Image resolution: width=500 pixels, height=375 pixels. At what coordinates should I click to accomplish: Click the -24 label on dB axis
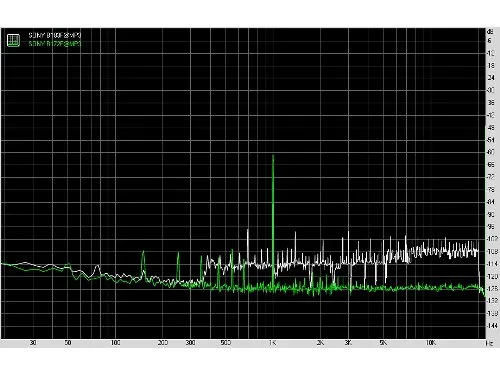(491, 78)
